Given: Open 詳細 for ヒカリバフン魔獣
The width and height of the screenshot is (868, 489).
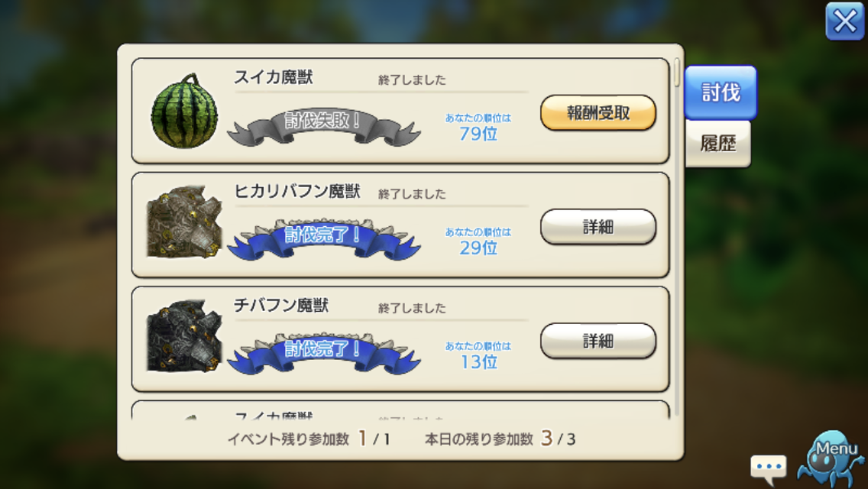Looking at the screenshot, I should pyautogui.click(x=598, y=227).
